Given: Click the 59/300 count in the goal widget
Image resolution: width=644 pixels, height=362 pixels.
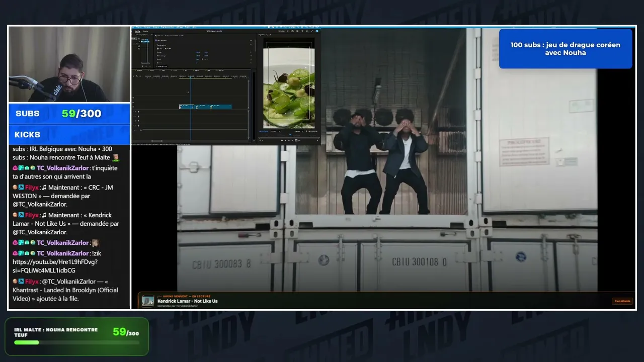Looking at the screenshot, I should pos(126,332).
